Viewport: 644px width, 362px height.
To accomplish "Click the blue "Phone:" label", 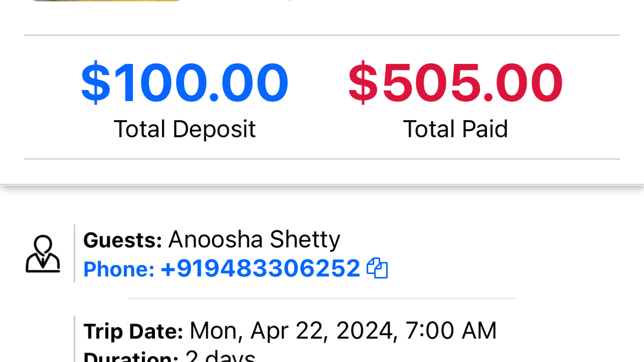I will point(119,269).
